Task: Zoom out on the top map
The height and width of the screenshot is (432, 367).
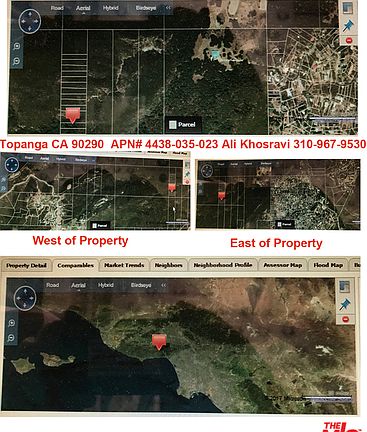Action: (x=17, y=61)
